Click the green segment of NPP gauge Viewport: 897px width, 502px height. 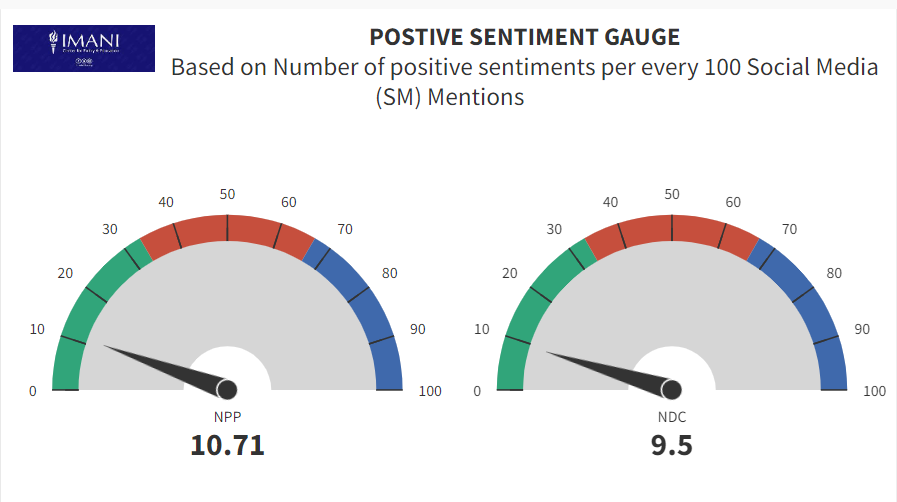[x=88, y=302]
